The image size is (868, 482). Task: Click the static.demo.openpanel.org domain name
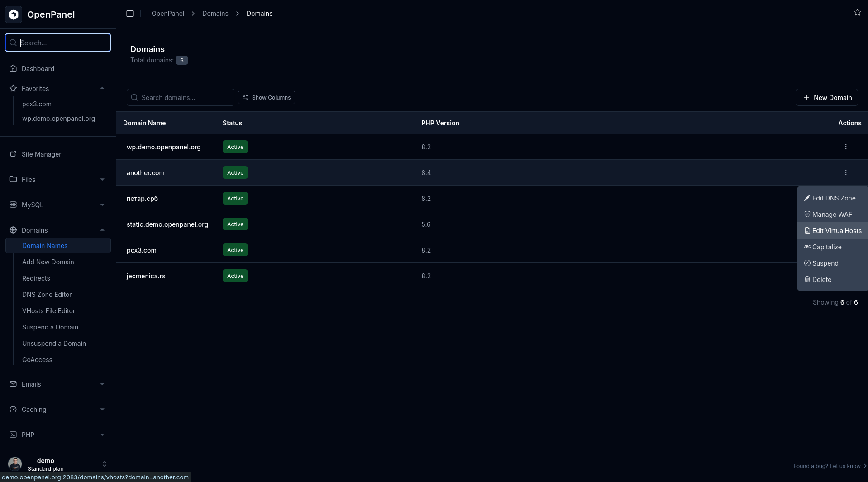pyautogui.click(x=167, y=224)
